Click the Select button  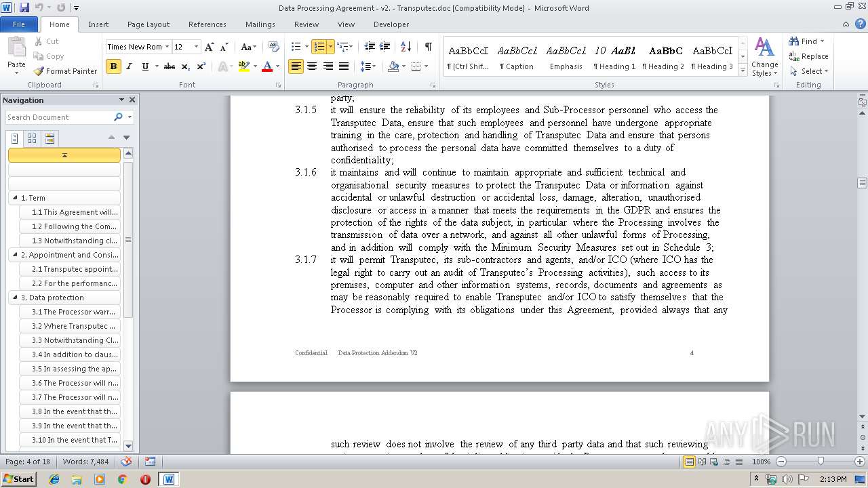[808, 71]
